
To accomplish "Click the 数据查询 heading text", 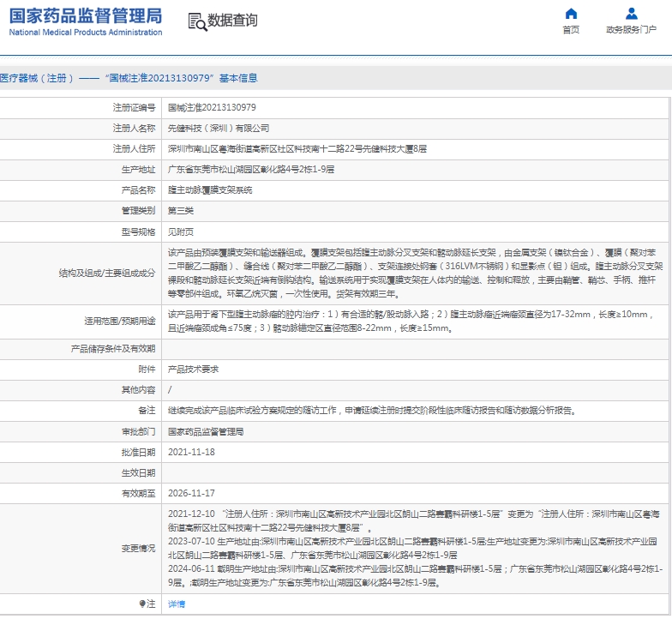I will pyautogui.click(x=232, y=21).
